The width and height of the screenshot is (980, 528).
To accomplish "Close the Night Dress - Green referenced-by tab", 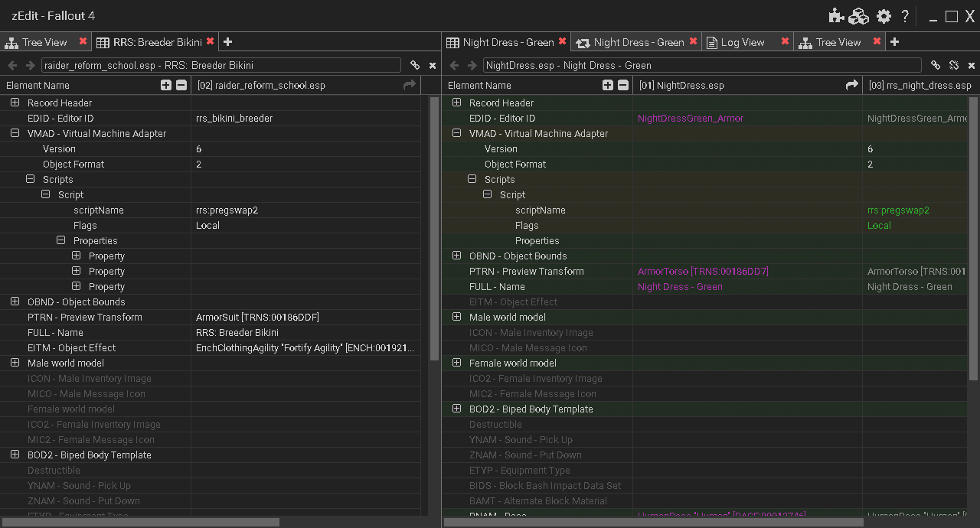I will [693, 41].
